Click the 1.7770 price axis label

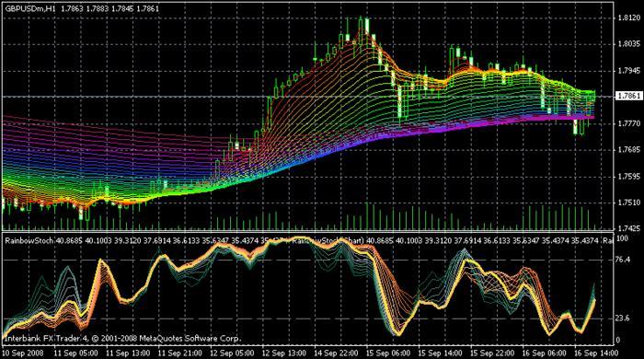(628, 123)
